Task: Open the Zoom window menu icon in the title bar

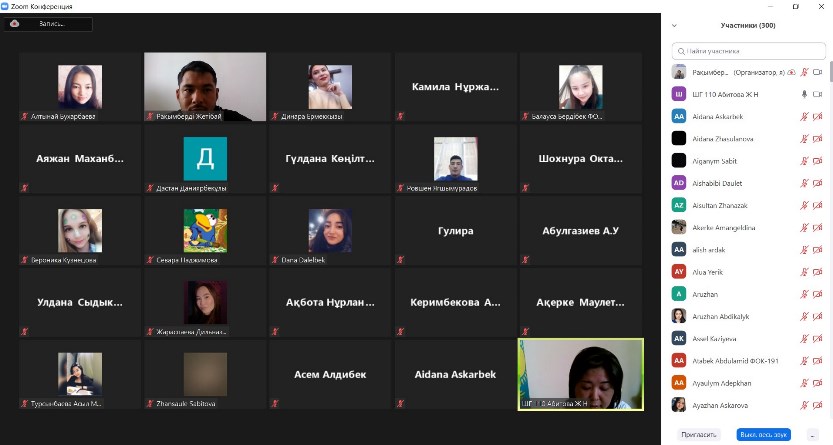Action: (x=5, y=6)
